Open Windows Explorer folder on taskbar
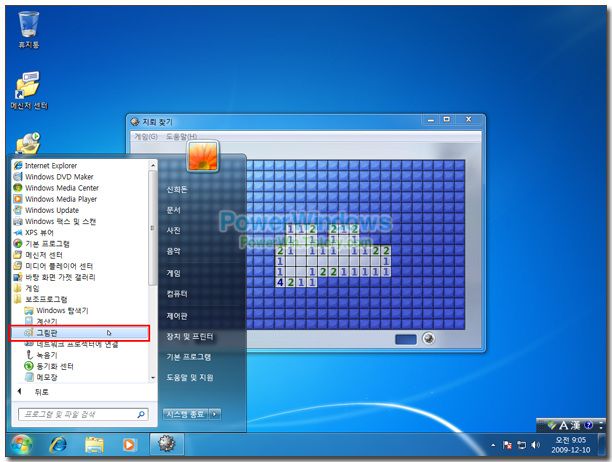The height and width of the screenshot is (462, 612). coord(94,444)
